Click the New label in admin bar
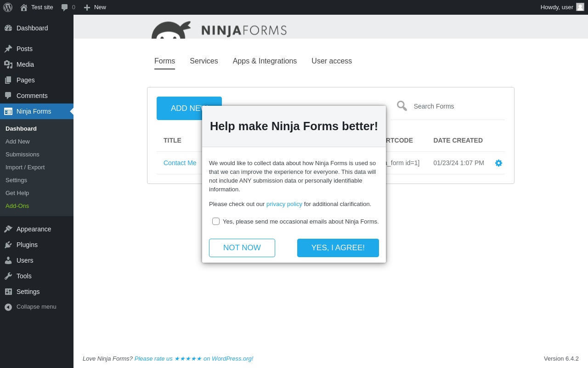This screenshot has width=588, height=368. 100,7
